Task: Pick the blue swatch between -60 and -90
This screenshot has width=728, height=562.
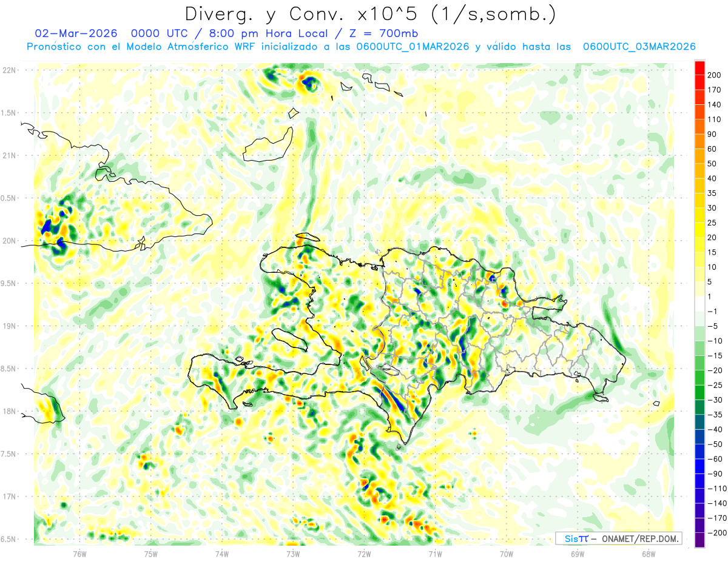Action: point(699,467)
